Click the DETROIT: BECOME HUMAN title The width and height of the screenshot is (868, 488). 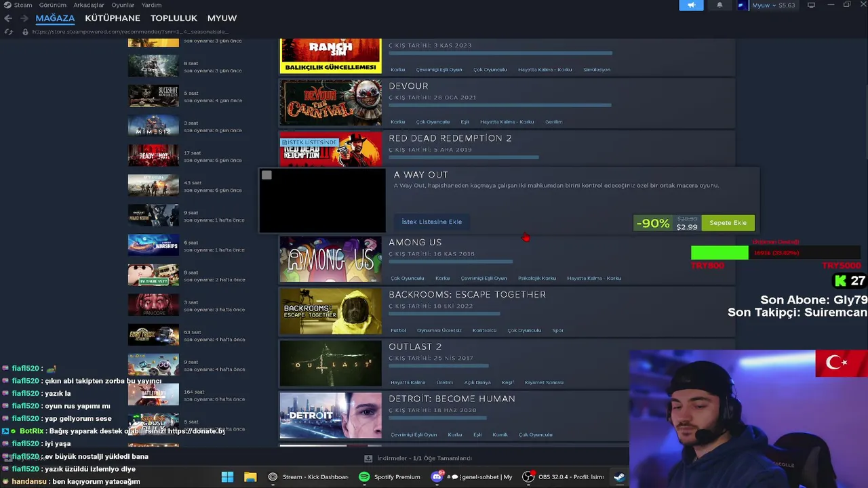[452, 399]
